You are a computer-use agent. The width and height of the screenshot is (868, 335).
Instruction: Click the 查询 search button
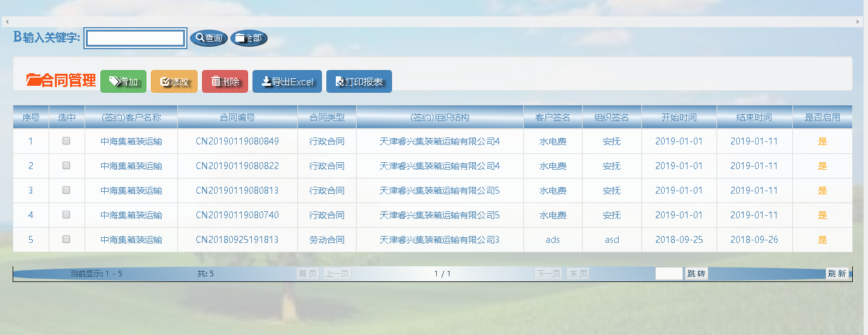(x=208, y=38)
